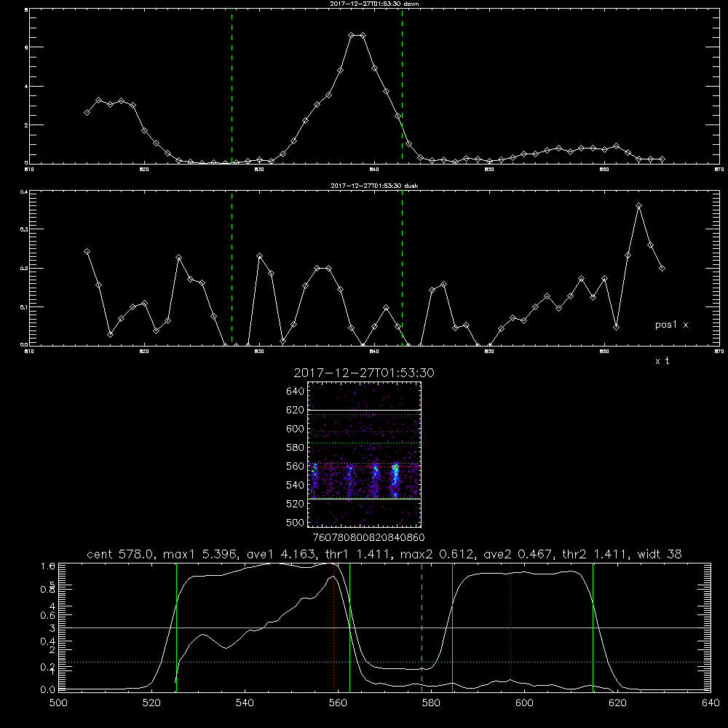Click the '560' y-axis label beside the heatmap

click(296, 466)
